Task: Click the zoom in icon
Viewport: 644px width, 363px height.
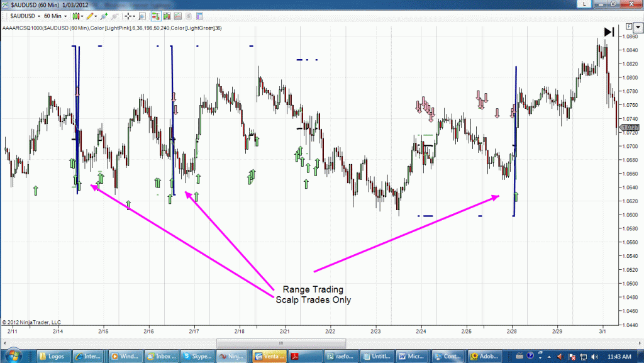Action: click(x=104, y=16)
